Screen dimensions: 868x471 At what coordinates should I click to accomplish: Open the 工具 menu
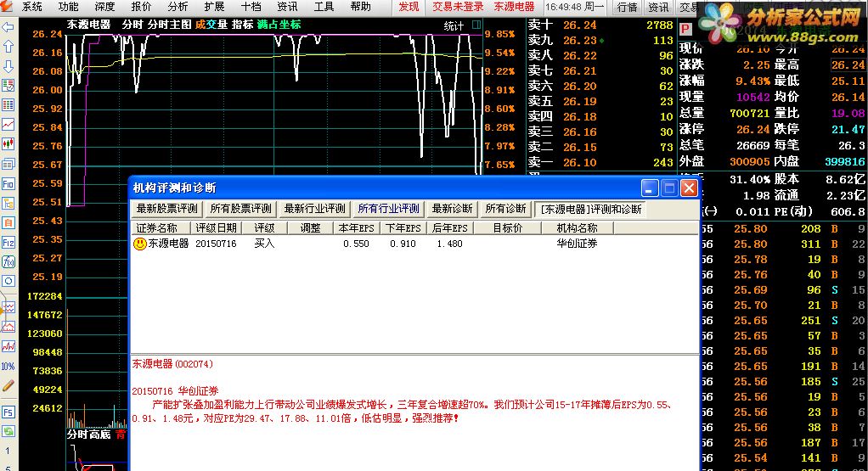[324, 7]
